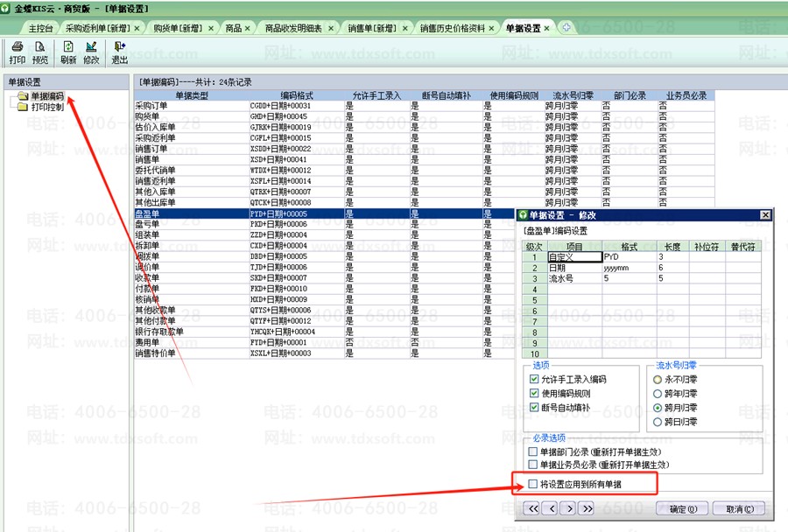Uncheck 允许手工录入编码 checkbox
This screenshot has height=532, width=788.
click(534, 379)
